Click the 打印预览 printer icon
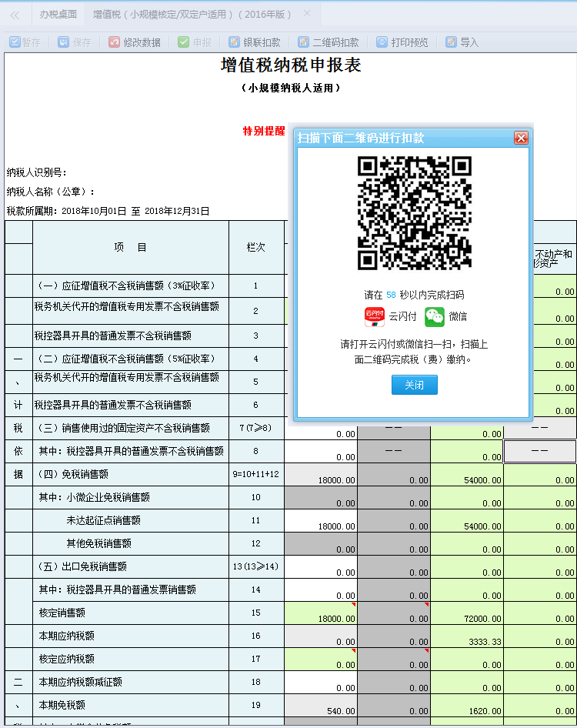This screenshot has width=577, height=728. click(x=382, y=42)
